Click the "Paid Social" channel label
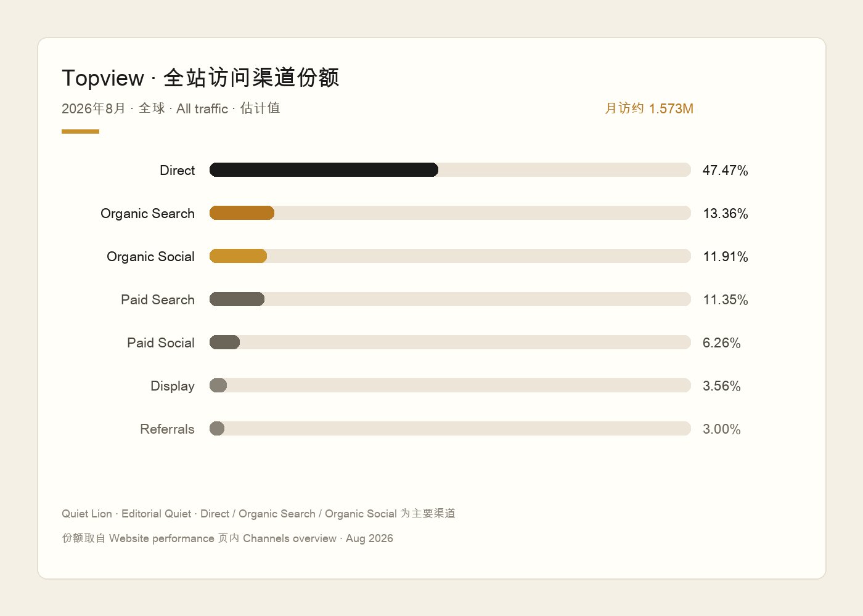863x616 pixels. point(161,342)
